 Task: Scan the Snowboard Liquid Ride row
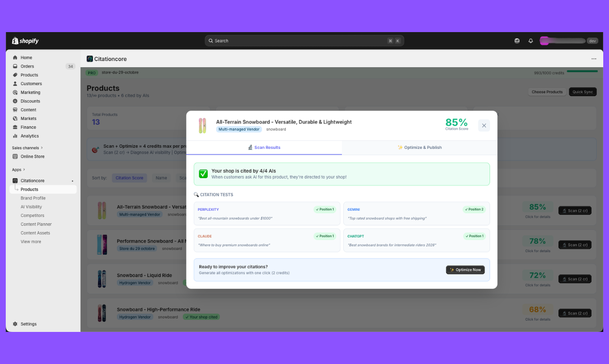pos(575,279)
